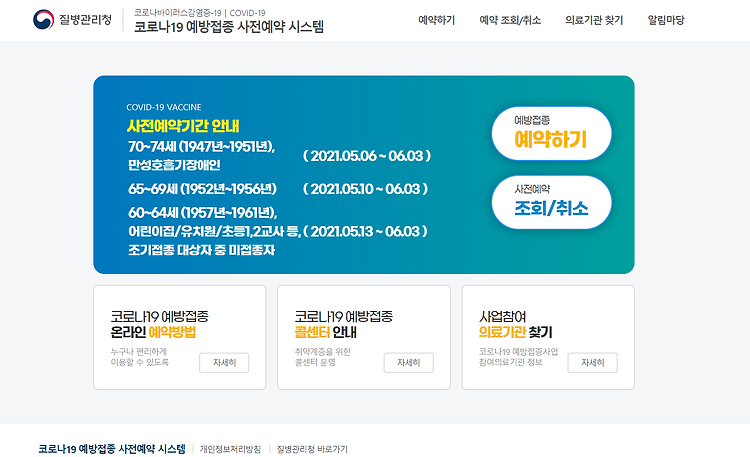Click the 만성호흡기장애인 text
Screen dimensions: 750x457
pos(174,165)
